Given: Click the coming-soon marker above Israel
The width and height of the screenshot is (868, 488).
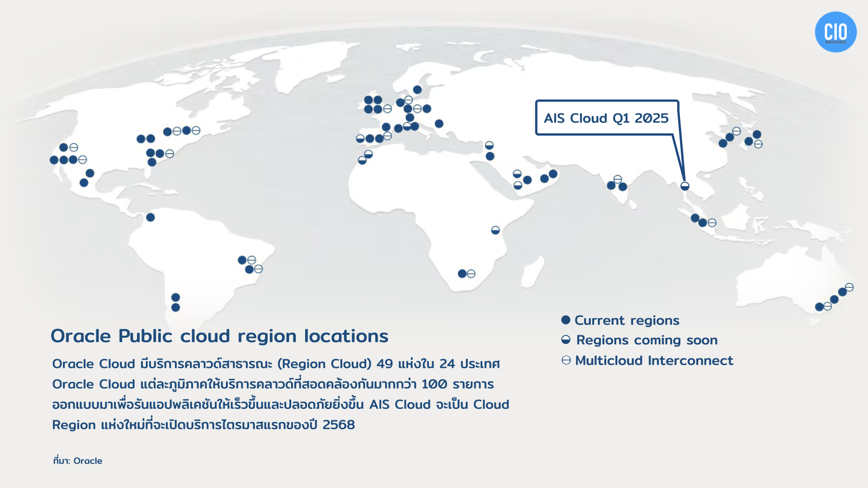Looking at the screenshot, I should coord(489,145).
